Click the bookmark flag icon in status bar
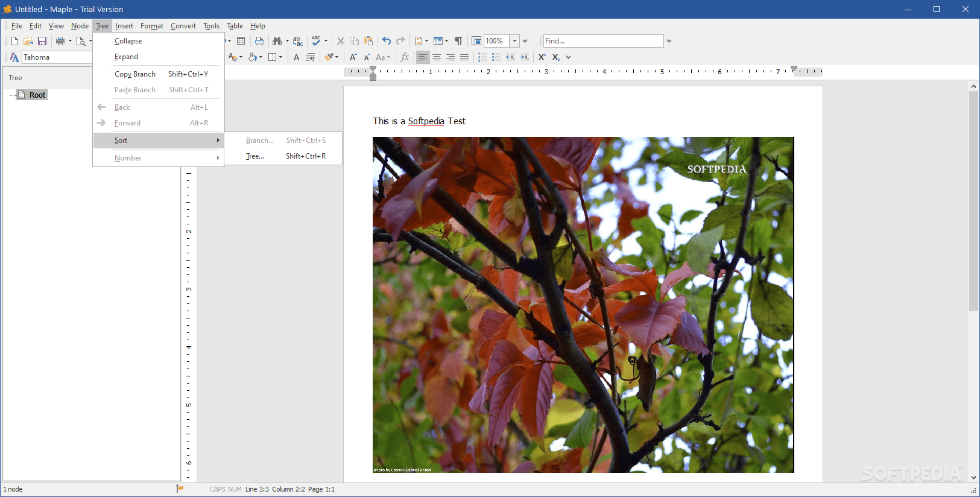This screenshot has width=980, height=497. click(x=180, y=489)
